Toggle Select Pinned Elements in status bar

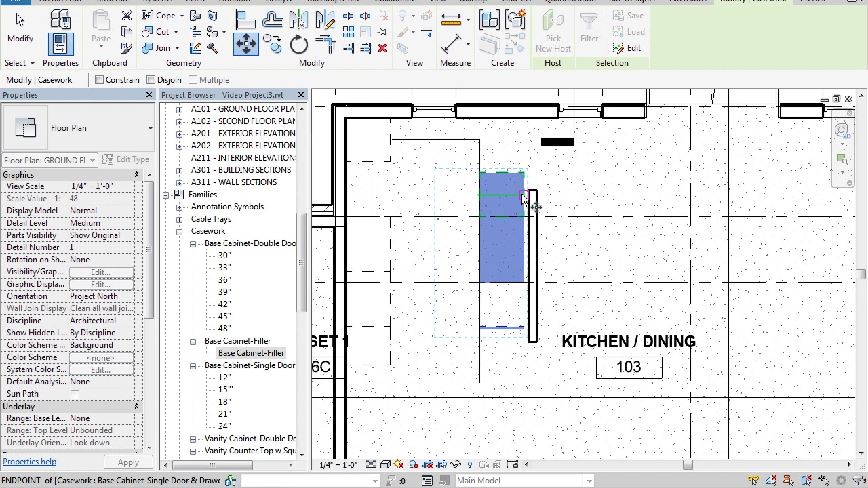(789, 481)
